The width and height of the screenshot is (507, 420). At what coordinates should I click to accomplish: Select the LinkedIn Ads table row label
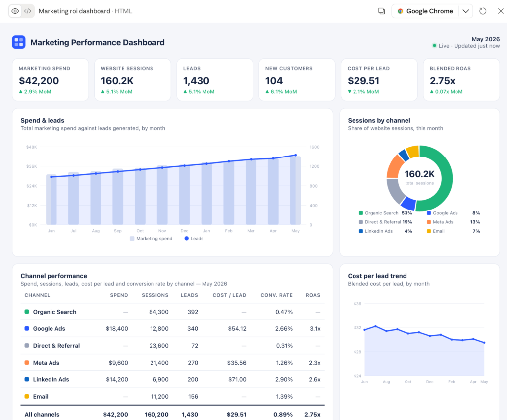pyautogui.click(x=51, y=379)
